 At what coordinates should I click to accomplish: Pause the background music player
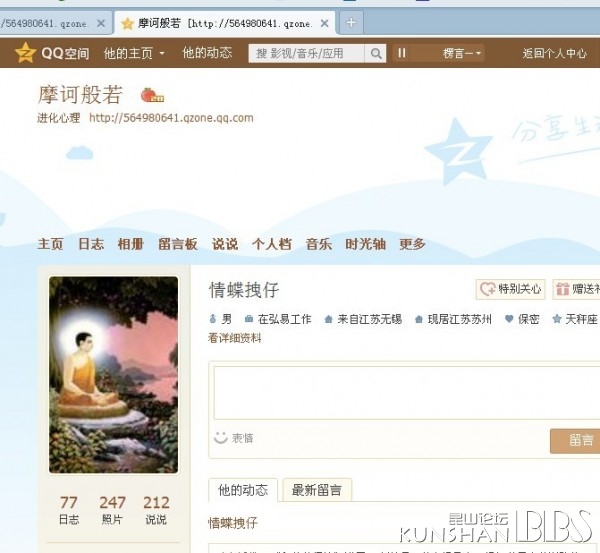pyautogui.click(x=401, y=53)
